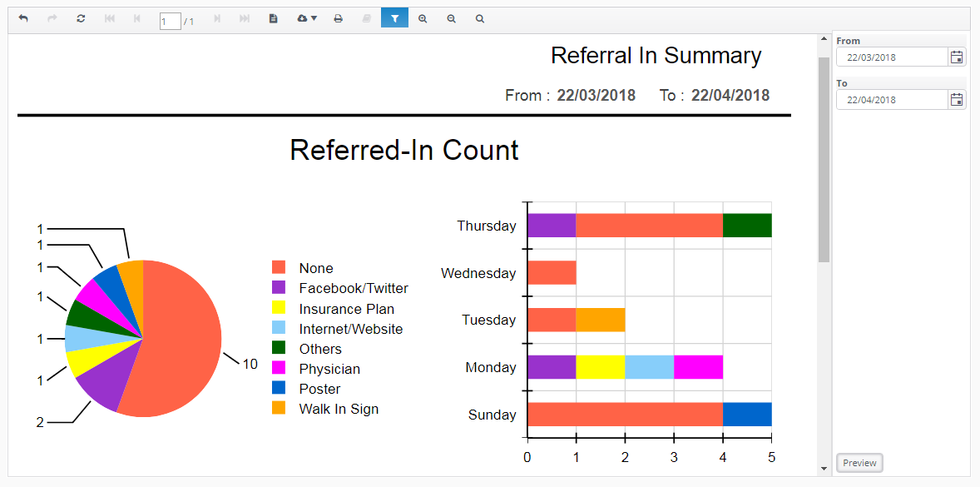
Task: Open the From date calendar picker
Action: (957, 57)
